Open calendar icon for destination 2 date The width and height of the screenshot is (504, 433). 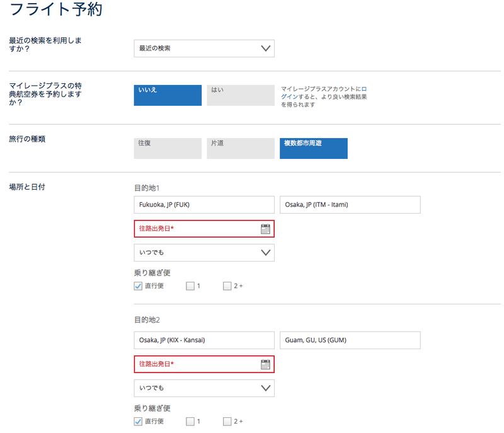pos(265,364)
